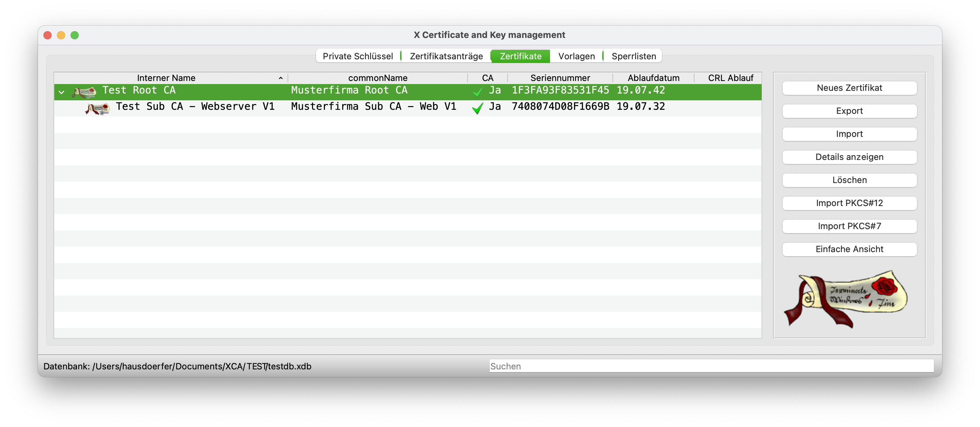
Task: Collapse the Test Root CA tree node
Action: tap(62, 92)
